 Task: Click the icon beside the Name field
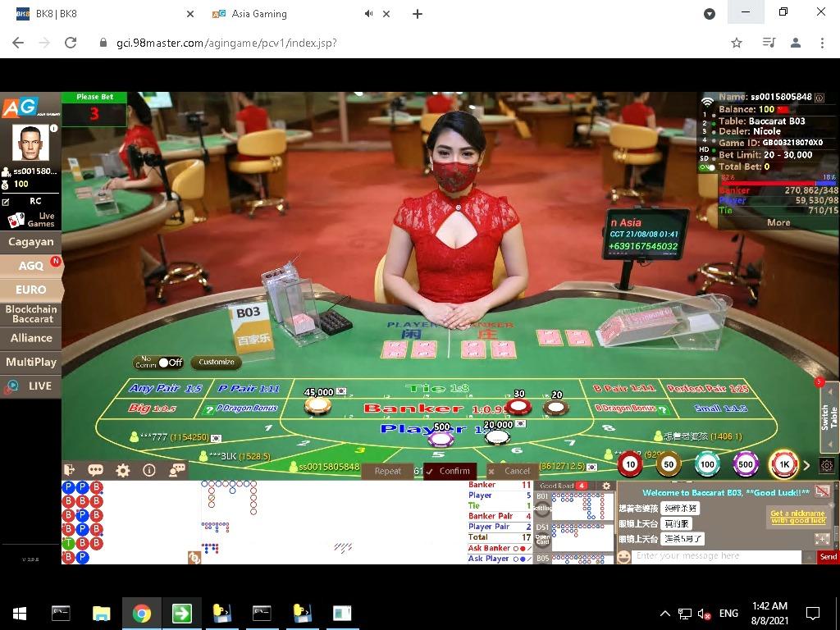pos(819,98)
